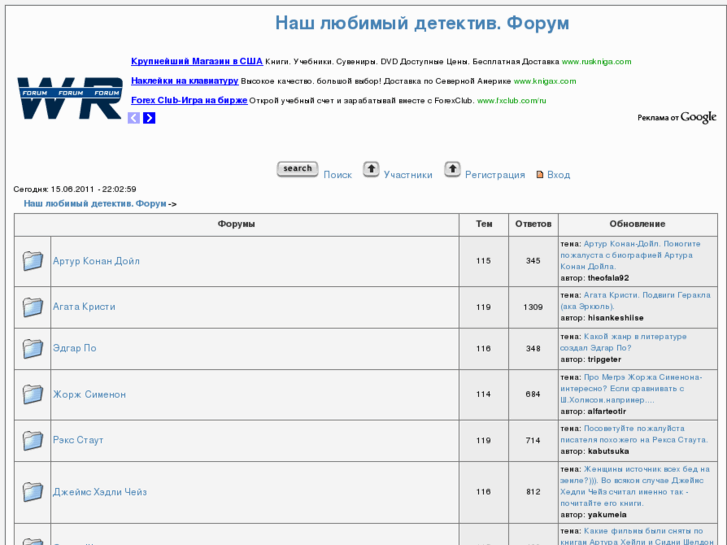Click the folder icon beside Эдгар По

coord(33,349)
